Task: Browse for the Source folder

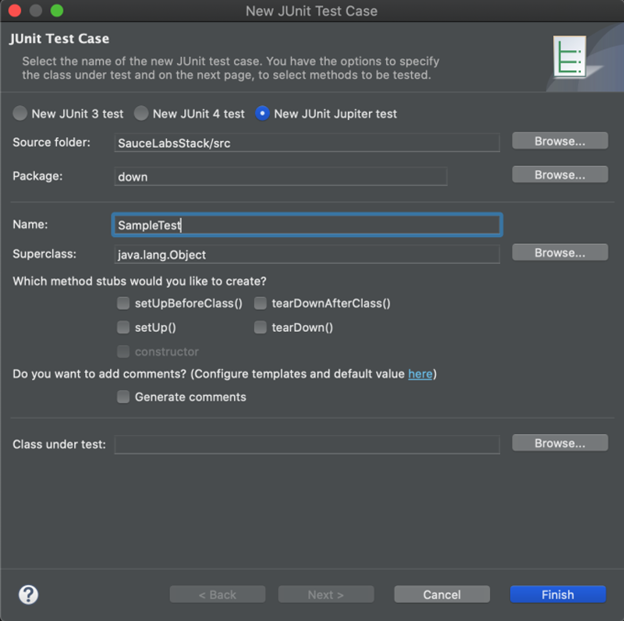Action: 560,141
